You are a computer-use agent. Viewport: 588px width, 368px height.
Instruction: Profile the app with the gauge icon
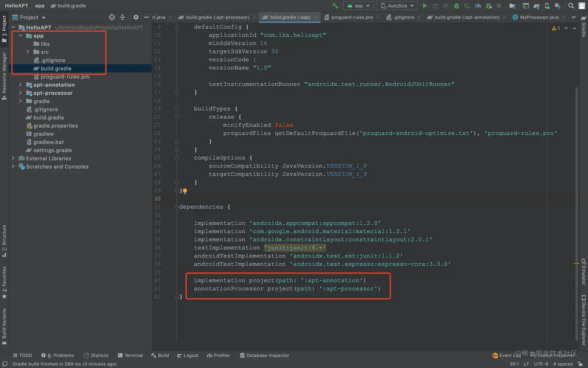pyautogui.click(x=477, y=6)
